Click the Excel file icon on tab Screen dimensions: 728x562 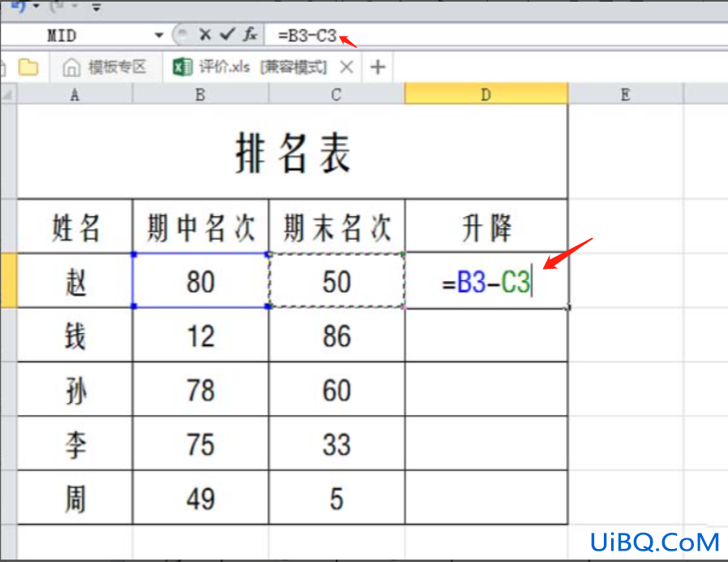[183, 67]
